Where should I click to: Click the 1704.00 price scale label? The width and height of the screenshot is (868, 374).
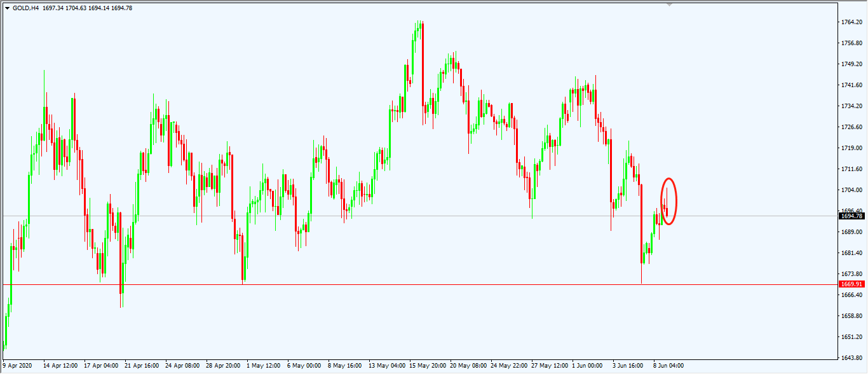[851, 190]
